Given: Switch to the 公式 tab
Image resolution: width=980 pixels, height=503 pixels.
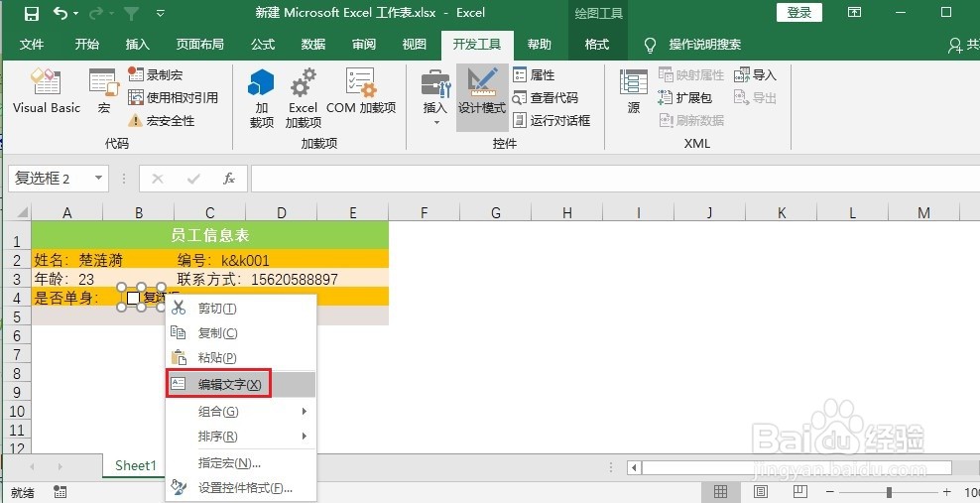Looking at the screenshot, I should [263, 44].
